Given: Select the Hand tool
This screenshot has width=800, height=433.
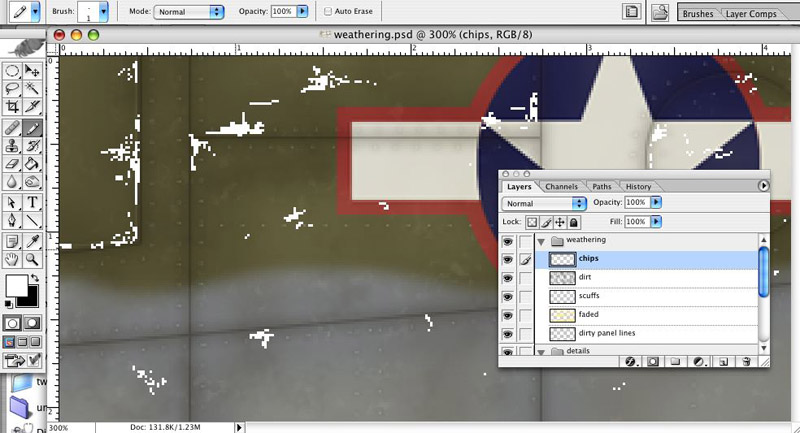Looking at the screenshot, I should point(12,259).
